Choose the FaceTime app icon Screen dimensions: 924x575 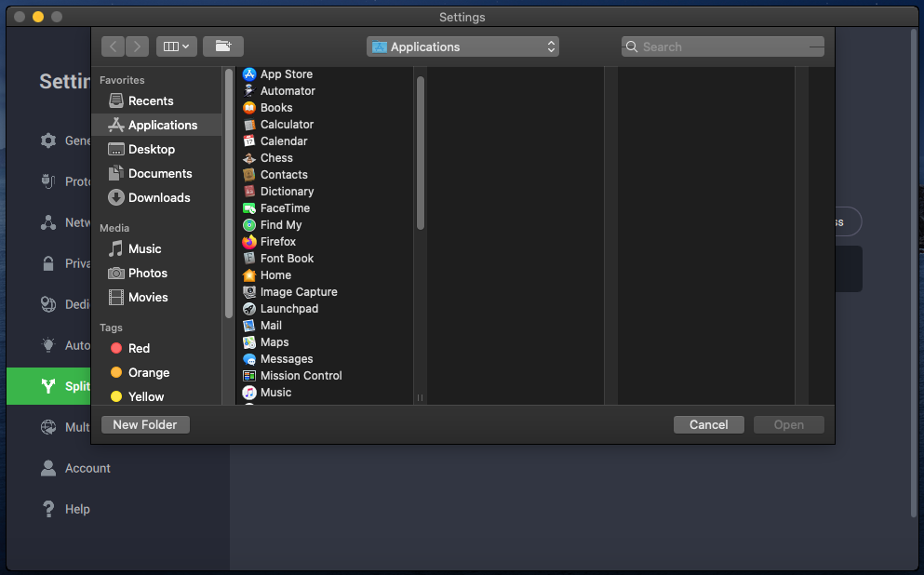click(249, 208)
